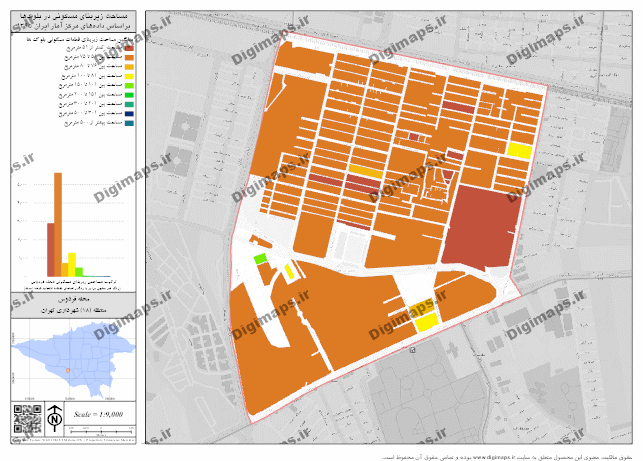Click the light green legend swatch for 101–150
This screenshot has width=643, height=461.
tap(129, 86)
